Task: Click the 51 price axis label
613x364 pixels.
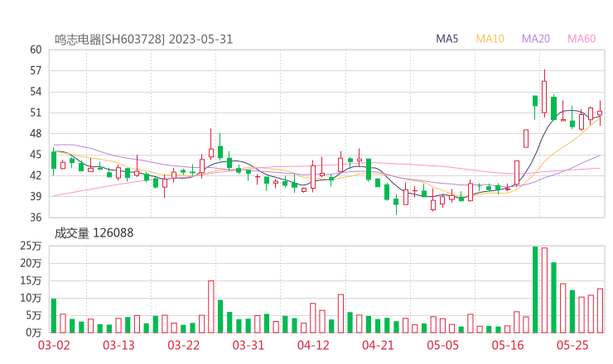Action: pyautogui.click(x=36, y=113)
